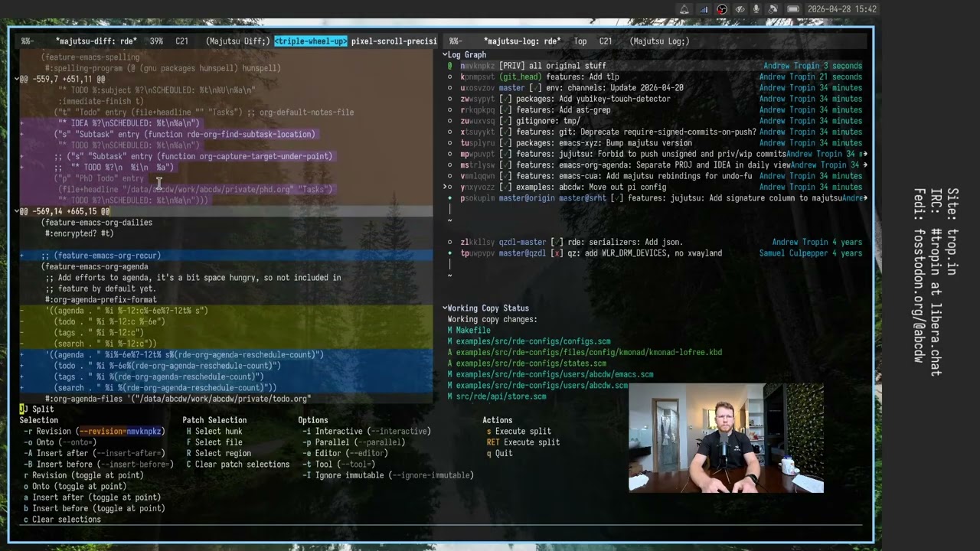Click the speaker volume tray icon
The width and height of the screenshot is (980, 551).
click(773, 9)
